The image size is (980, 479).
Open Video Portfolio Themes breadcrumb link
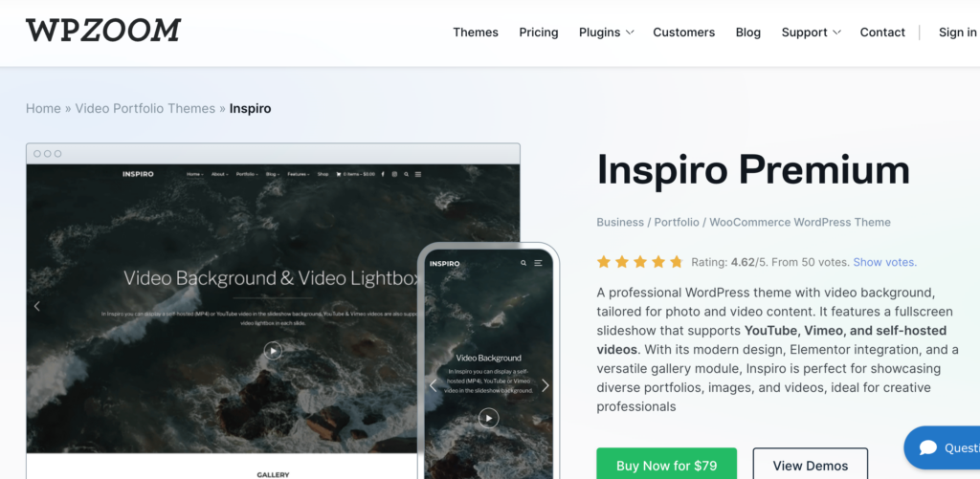pos(145,109)
